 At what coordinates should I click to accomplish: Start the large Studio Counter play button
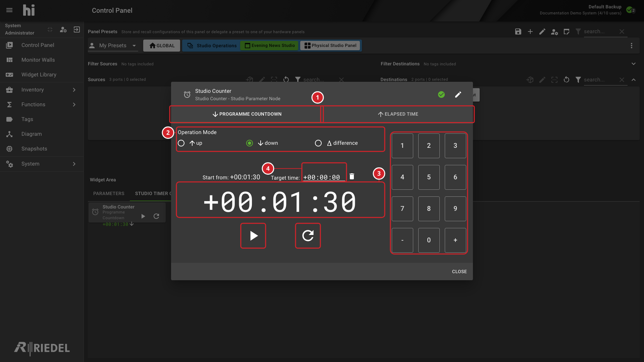pyautogui.click(x=253, y=236)
